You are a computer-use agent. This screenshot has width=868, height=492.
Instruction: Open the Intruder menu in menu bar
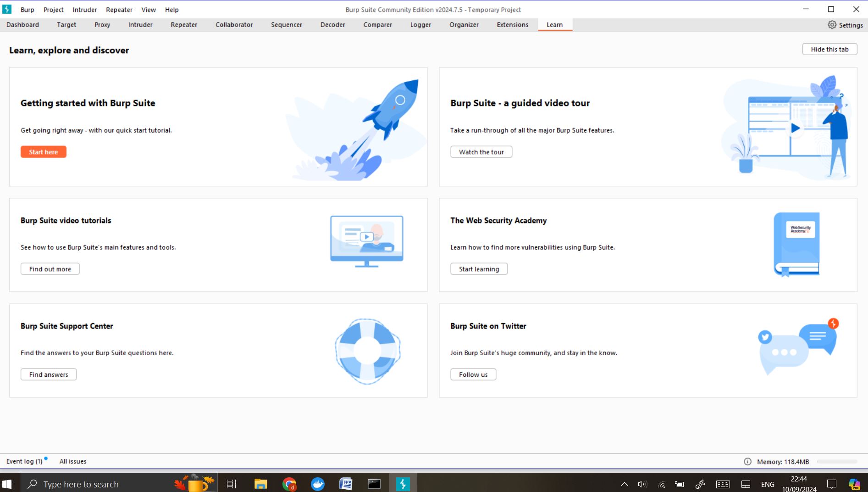pyautogui.click(x=85, y=10)
